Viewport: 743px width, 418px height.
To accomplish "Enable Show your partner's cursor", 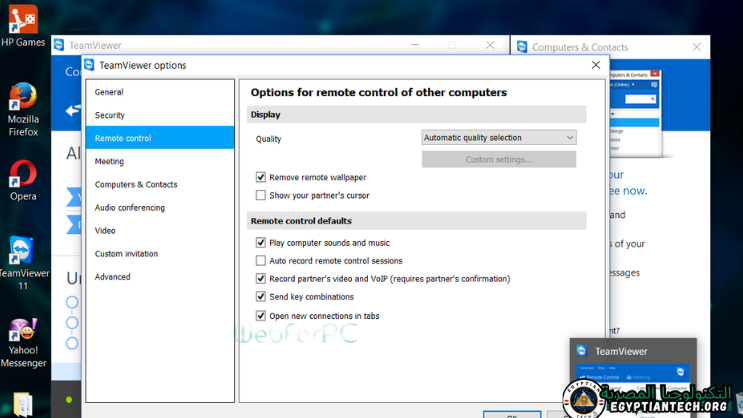I will click(261, 195).
